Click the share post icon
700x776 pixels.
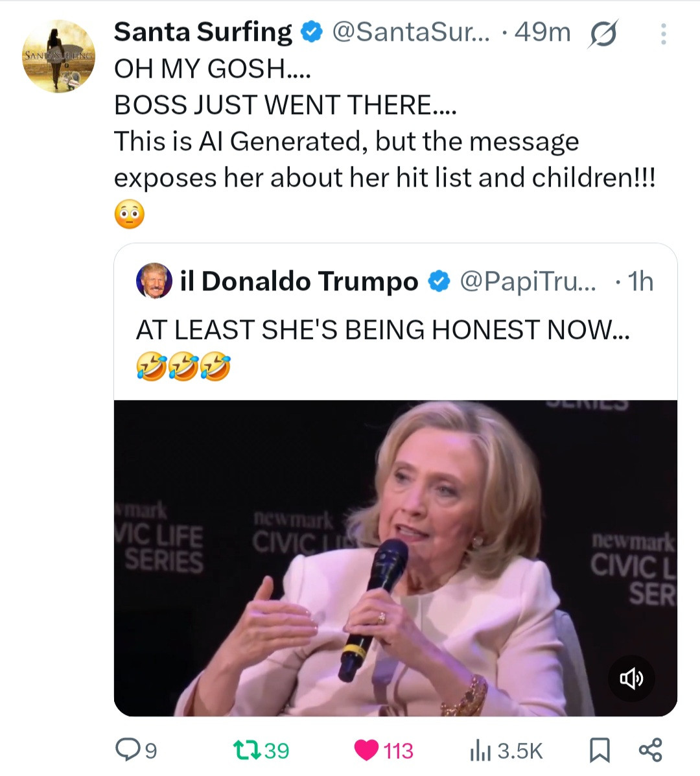click(x=650, y=749)
